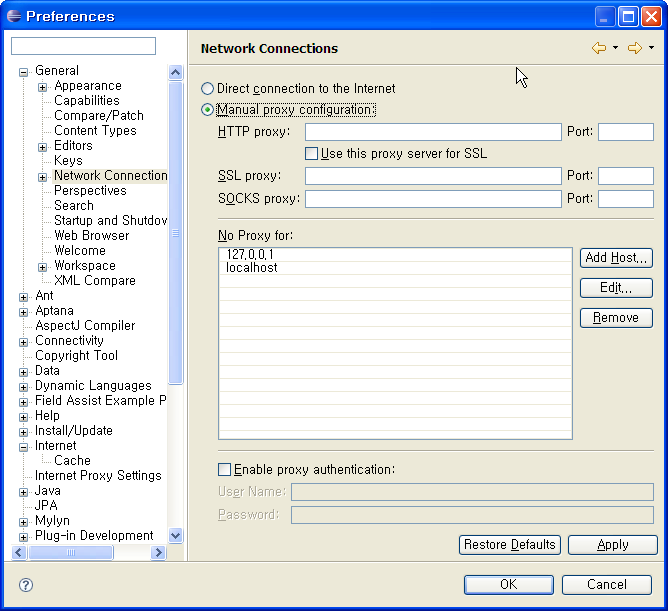Click the back navigation arrow icon
The image size is (668, 611).
pos(598,48)
